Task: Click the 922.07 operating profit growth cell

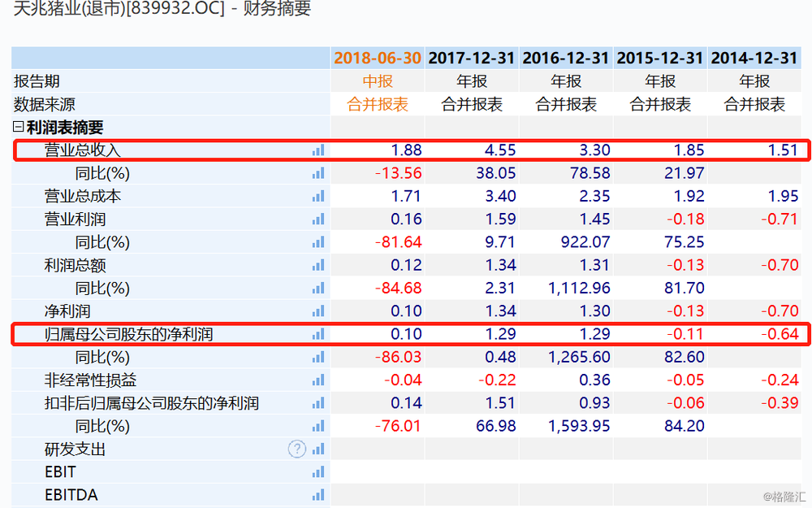Action: 585,242
